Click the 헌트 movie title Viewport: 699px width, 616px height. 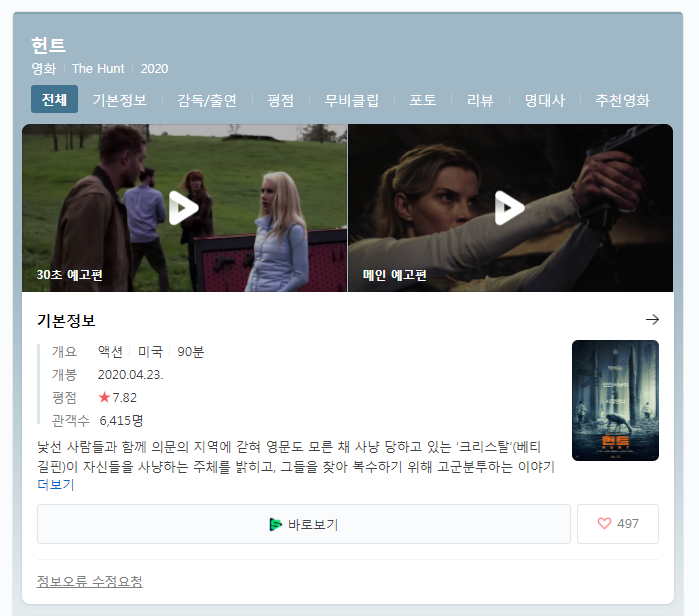pos(49,45)
